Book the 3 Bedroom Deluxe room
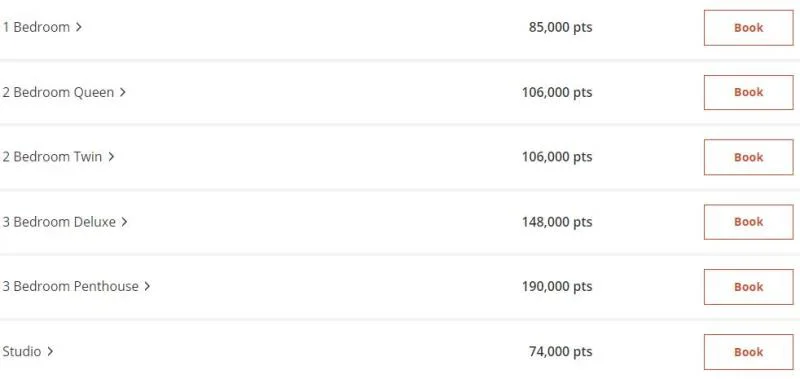This screenshot has height=379, width=800. (x=748, y=222)
